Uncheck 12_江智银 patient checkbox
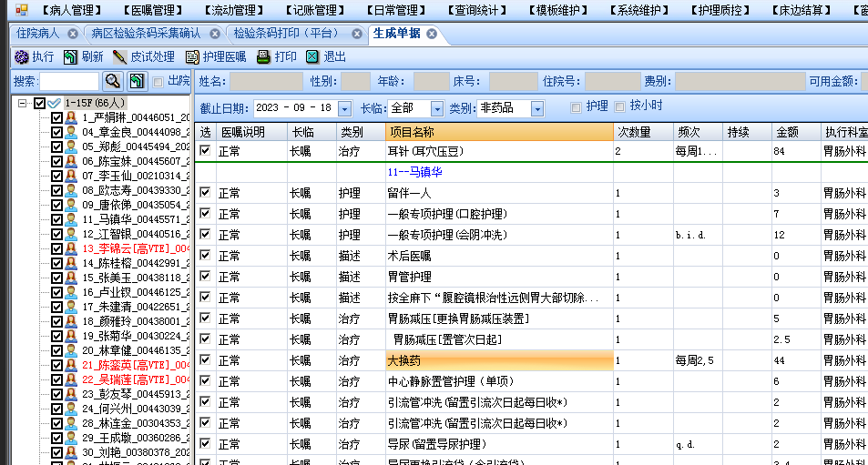Viewport: 868px width, 465px height. tap(56, 235)
